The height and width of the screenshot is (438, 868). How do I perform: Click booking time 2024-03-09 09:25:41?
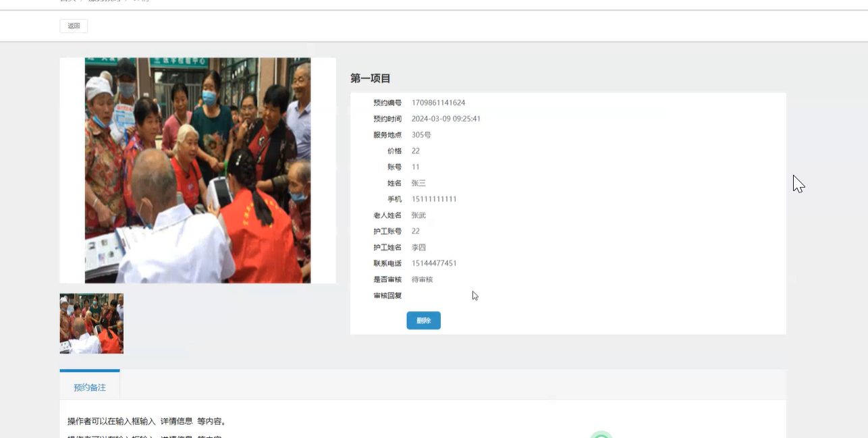pos(446,119)
